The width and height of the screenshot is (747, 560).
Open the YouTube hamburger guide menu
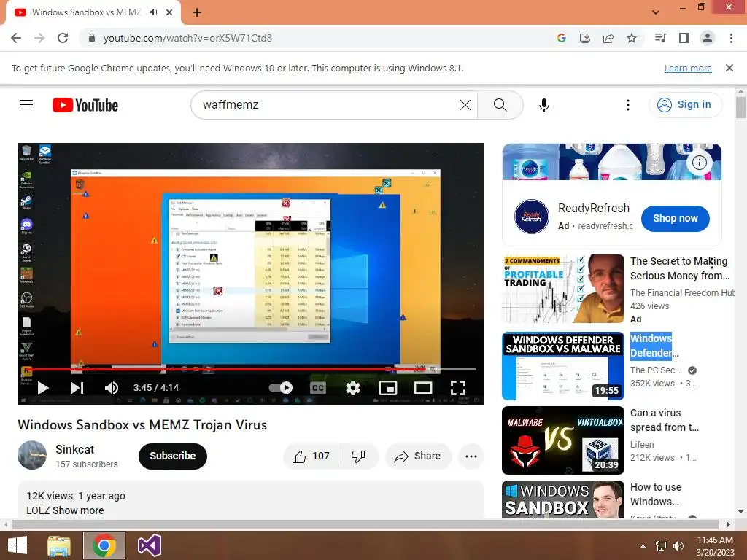tap(26, 105)
